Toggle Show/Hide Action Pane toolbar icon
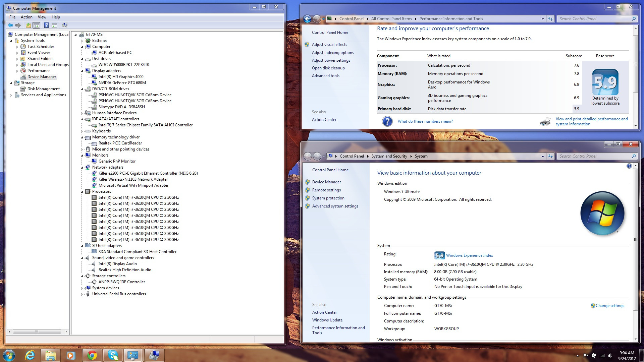 pyautogui.click(x=54, y=25)
